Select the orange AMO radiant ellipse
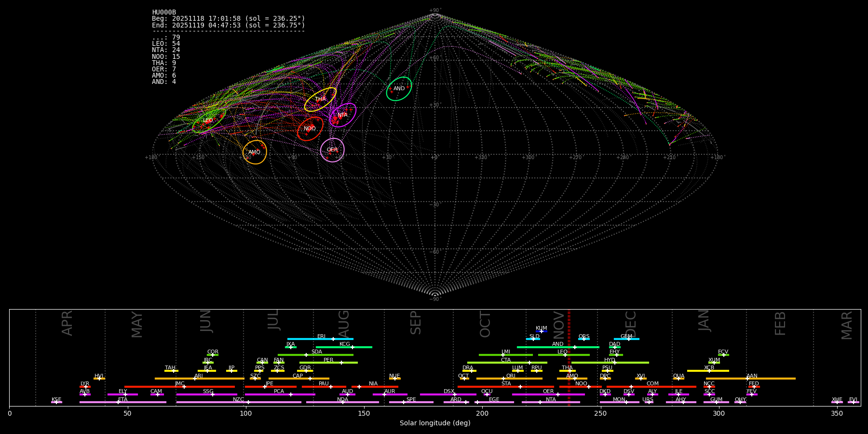The image size is (868, 434). pyautogui.click(x=255, y=152)
